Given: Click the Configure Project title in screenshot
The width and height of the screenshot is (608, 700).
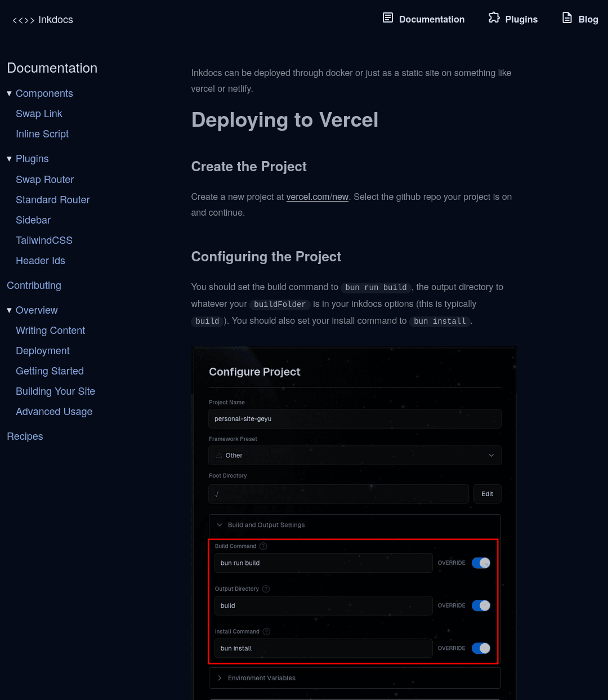Looking at the screenshot, I should coord(254,372).
